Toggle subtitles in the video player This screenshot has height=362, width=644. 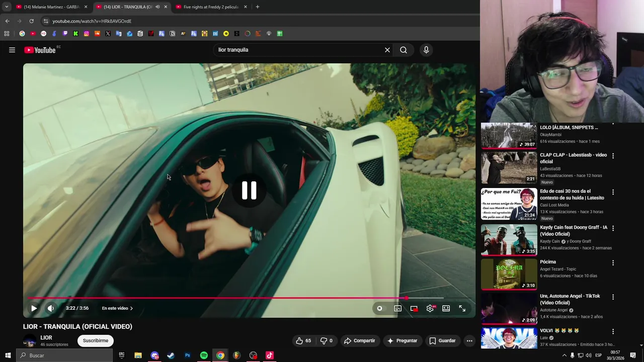coord(397,308)
